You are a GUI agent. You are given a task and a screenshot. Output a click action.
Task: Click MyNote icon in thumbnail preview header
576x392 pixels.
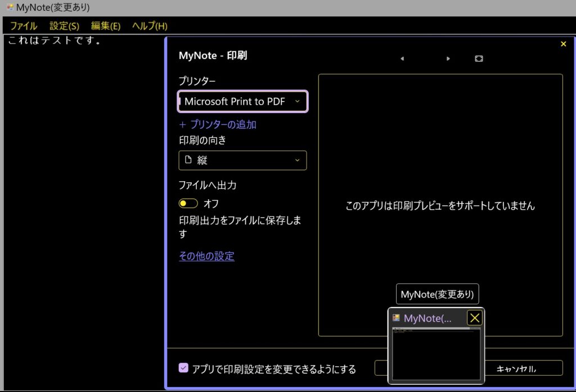397,318
